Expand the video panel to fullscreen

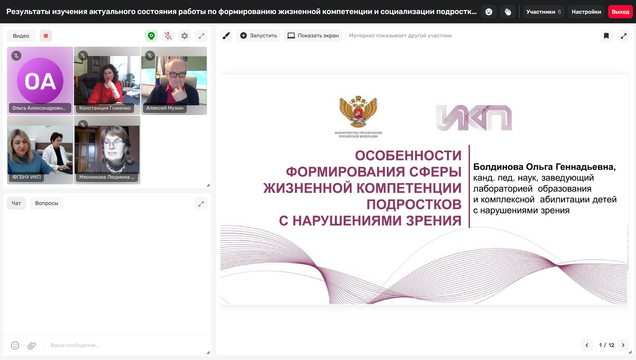click(201, 36)
